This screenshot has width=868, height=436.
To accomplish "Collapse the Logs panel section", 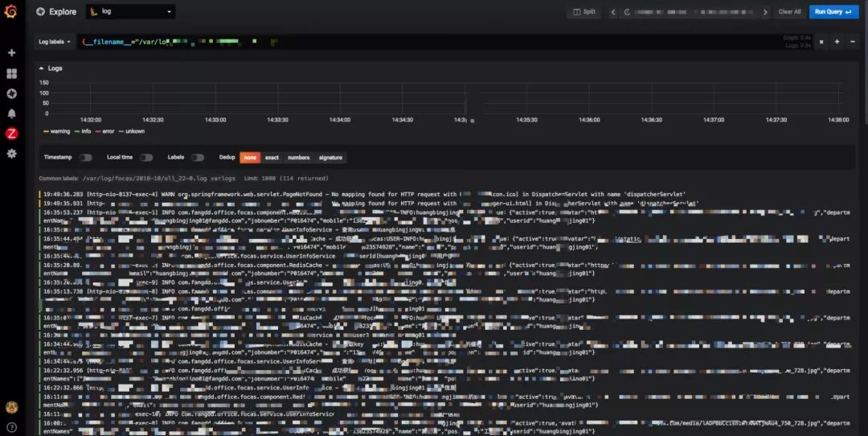I will point(51,68).
